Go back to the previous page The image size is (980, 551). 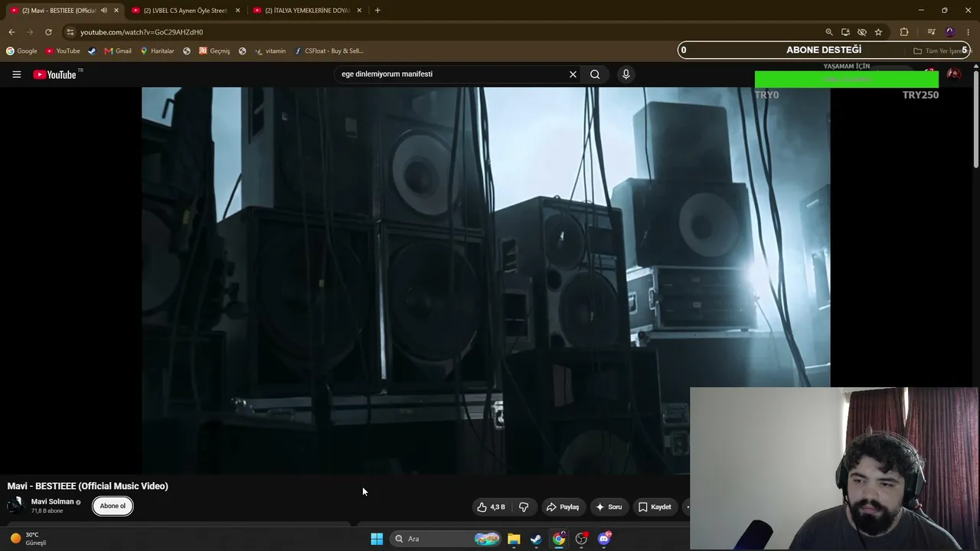[11, 32]
